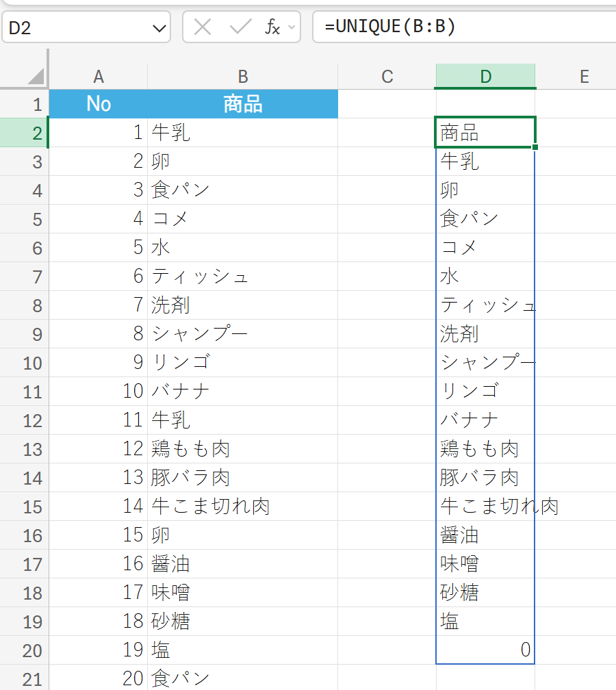Click the blue No header cell in A1
This screenshot has height=690, width=616.
[99, 104]
